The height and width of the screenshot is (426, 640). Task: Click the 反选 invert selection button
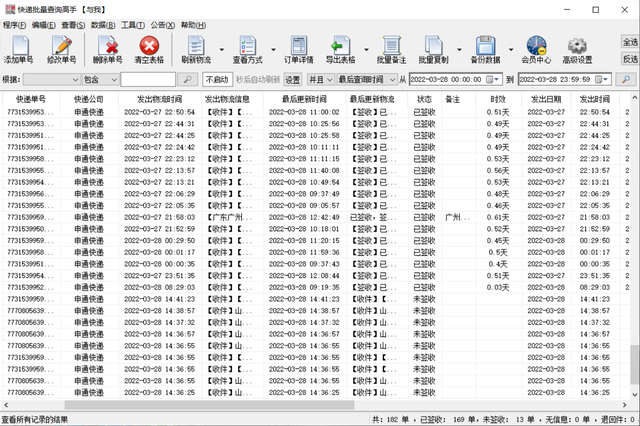[630, 59]
